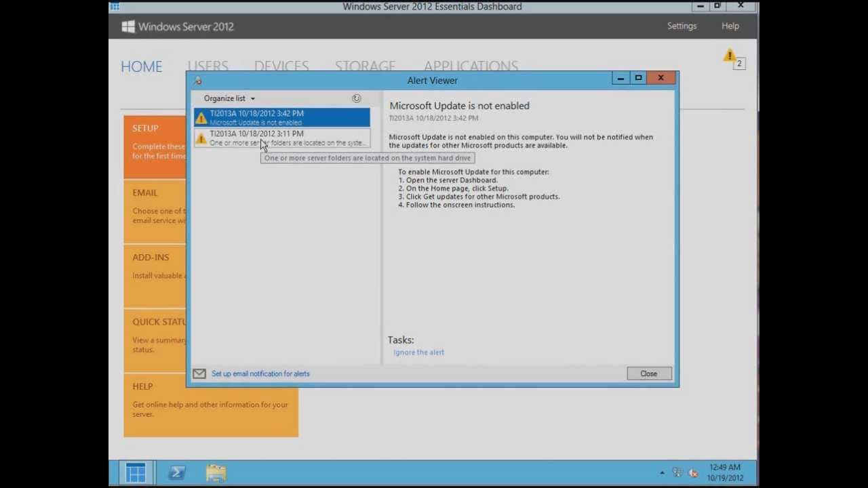868x488 pixels.
Task: Switch to the DEVICES tab in the Dashboard
Action: pyautogui.click(x=281, y=66)
